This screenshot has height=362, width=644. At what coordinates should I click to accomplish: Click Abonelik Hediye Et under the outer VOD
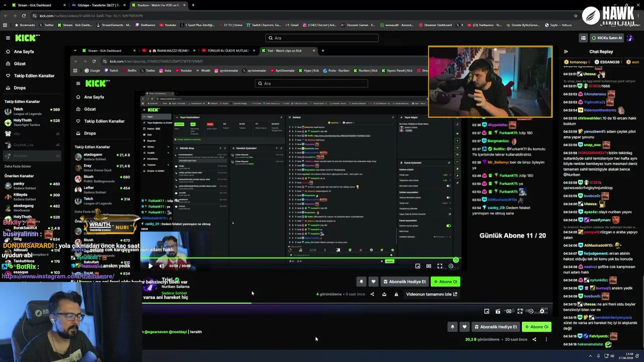click(496, 327)
